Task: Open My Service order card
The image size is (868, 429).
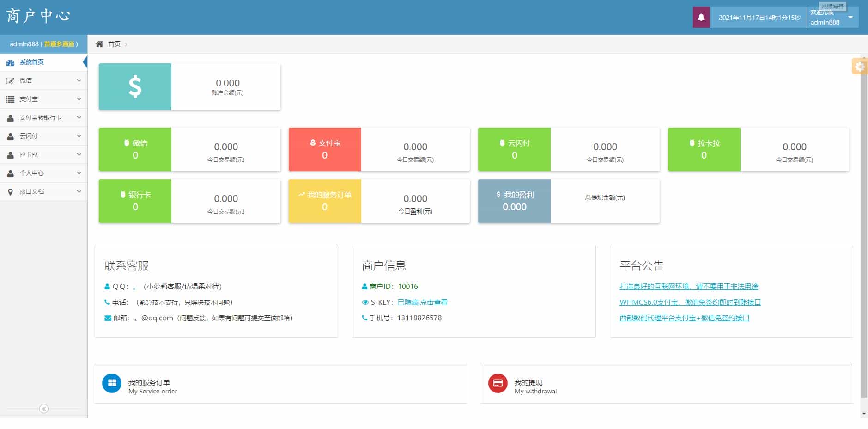Action: tap(281, 384)
